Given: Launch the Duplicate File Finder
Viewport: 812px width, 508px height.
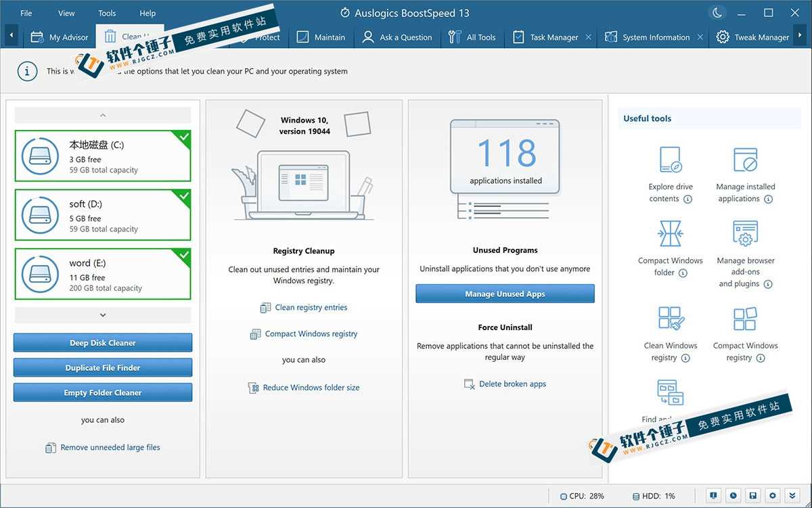Looking at the screenshot, I should point(103,368).
